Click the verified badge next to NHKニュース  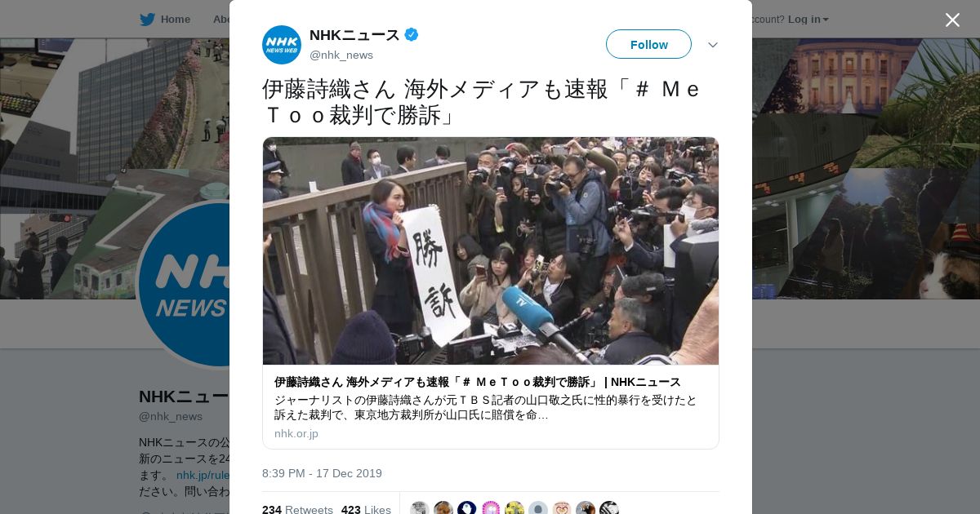(412, 35)
